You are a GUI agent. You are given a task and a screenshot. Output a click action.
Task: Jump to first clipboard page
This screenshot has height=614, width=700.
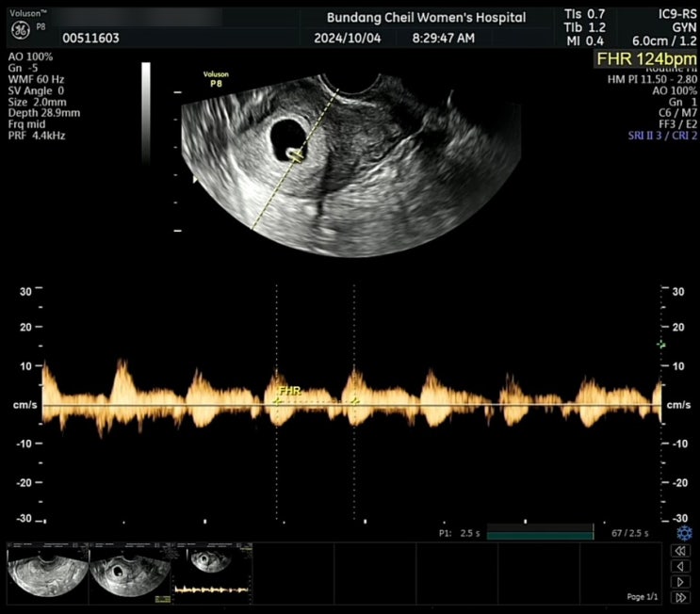pos(680,551)
